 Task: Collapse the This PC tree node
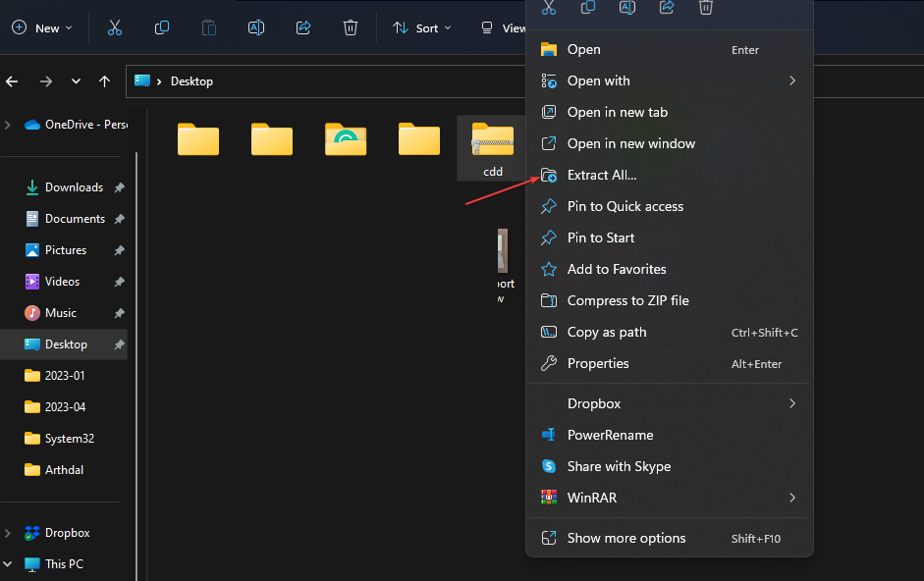tap(8, 564)
